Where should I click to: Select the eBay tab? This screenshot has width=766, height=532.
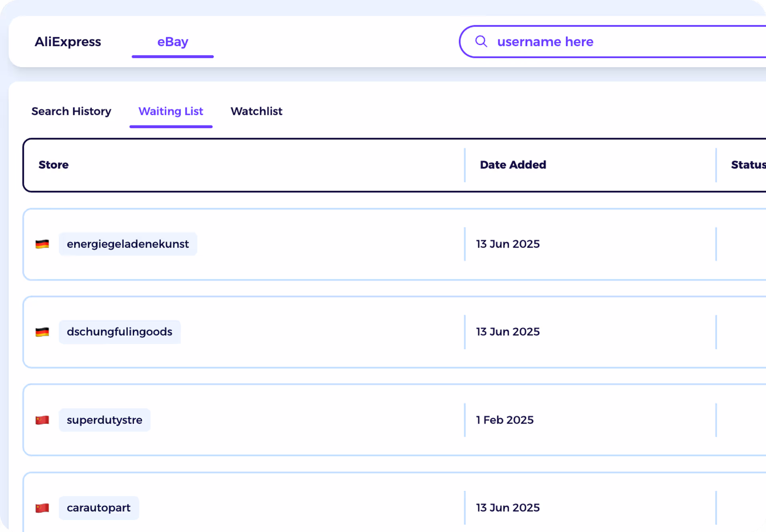click(173, 42)
